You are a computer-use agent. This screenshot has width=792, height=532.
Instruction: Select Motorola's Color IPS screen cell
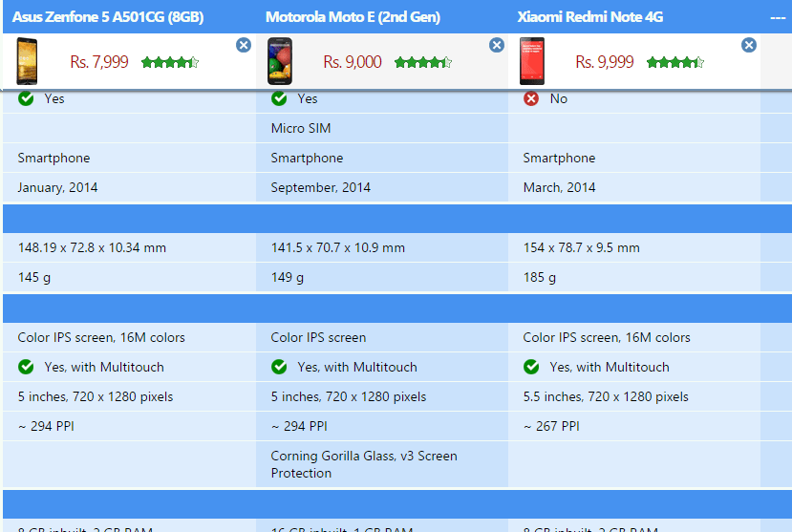click(382, 337)
